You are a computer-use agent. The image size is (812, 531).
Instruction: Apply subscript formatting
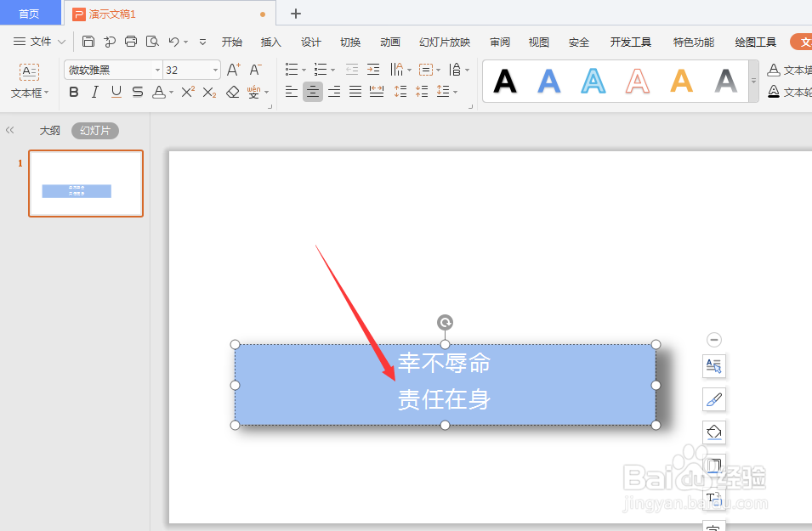point(209,92)
